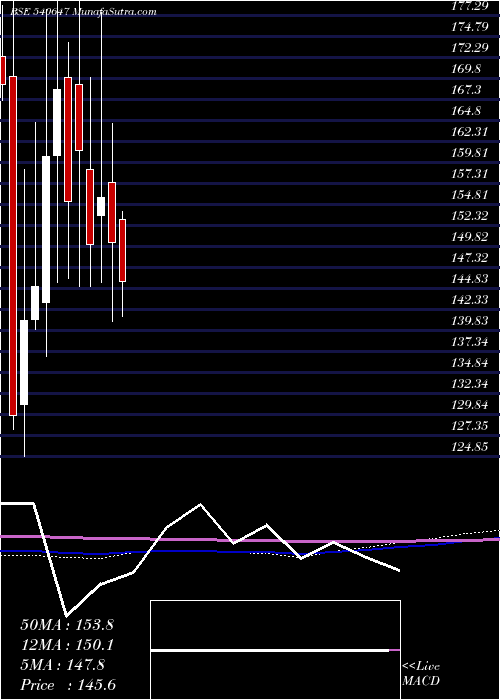The width and height of the screenshot is (500, 700).
Task: Select the 147.32 price level label
Action: pos(470,258)
